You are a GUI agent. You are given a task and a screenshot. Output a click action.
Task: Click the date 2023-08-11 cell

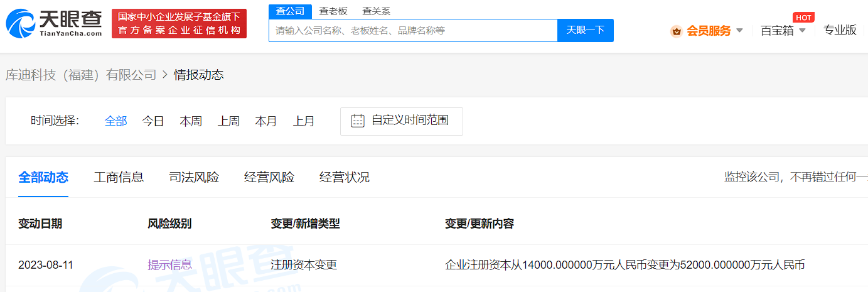pyautogui.click(x=46, y=265)
